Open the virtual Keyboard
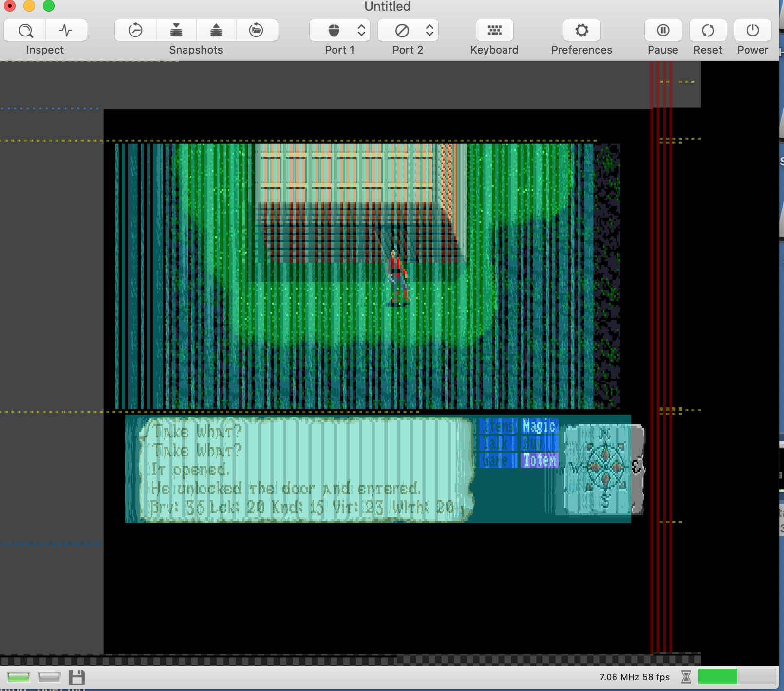The width and height of the screenshot is (784, 691). 494,31
